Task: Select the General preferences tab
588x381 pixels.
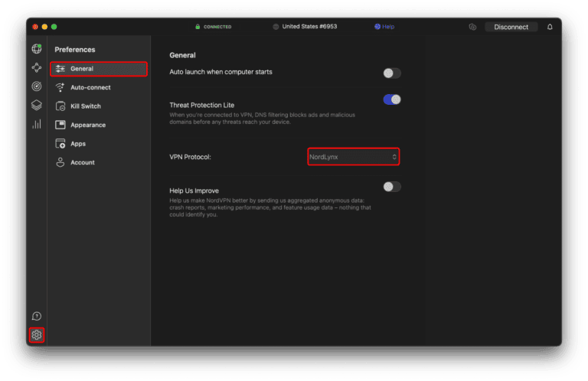Action: tap(99, 69)
